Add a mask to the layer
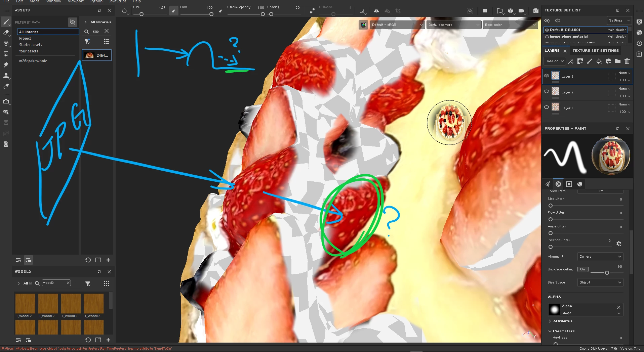This screenshot has height=352, width=644. pos(580,61)
